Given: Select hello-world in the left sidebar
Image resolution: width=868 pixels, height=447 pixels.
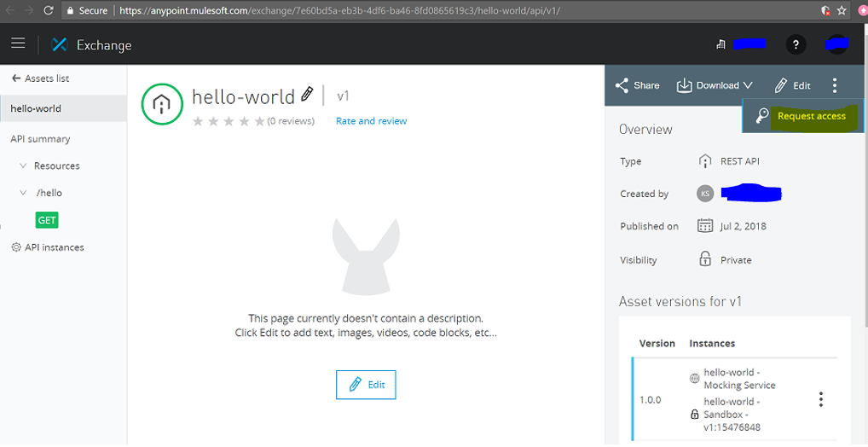Looking at the screenshot, I should pos(63,108).
